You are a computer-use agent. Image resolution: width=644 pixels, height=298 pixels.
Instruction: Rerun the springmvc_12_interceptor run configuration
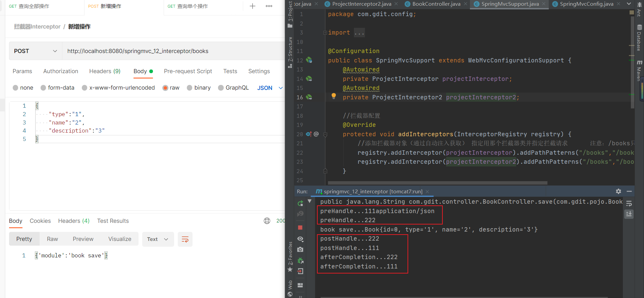pos(300,203)
